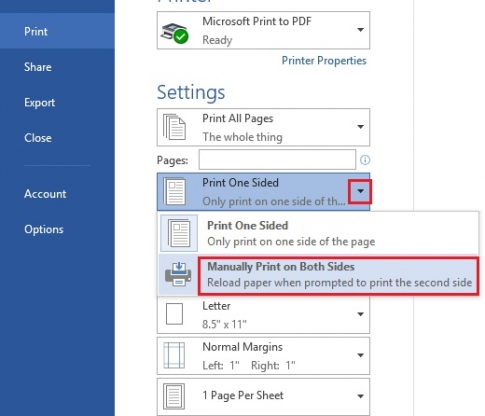The height and width of the screenshot is (416, 485).
Task: Open Options in the backstage sidebar
Action: point(44,229)
